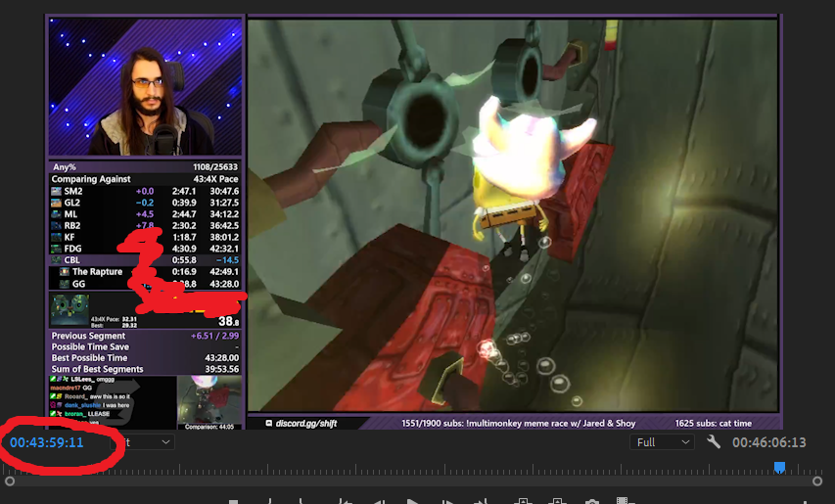
Task: Click the Previous Segment row
Action: pos(145,336)
